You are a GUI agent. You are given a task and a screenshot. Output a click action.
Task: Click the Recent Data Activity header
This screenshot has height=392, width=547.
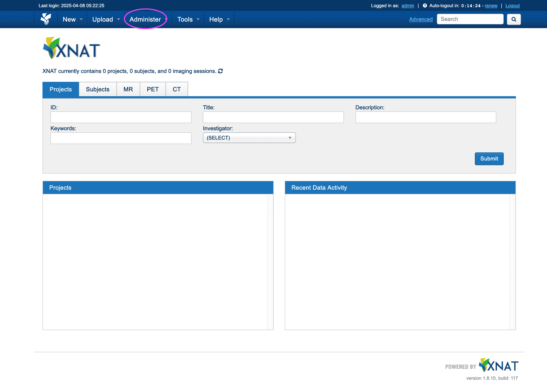click(x=400, y=187)
